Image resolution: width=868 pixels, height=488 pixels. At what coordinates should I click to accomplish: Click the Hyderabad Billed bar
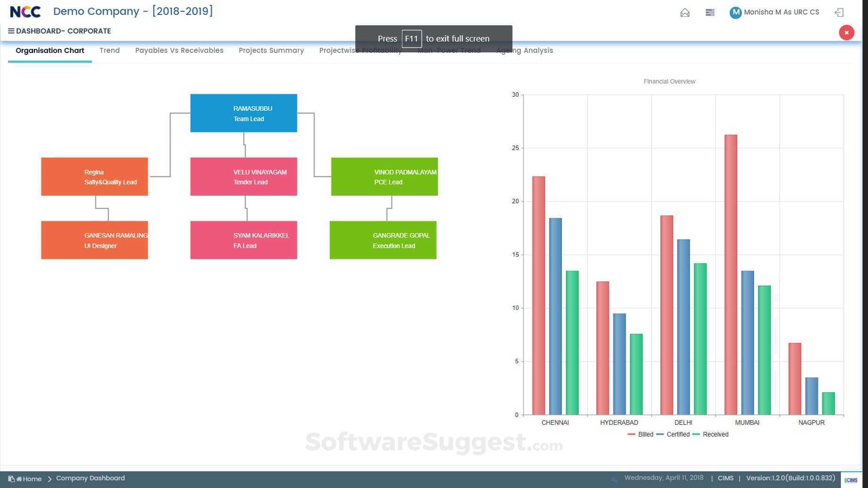point(603,348)
